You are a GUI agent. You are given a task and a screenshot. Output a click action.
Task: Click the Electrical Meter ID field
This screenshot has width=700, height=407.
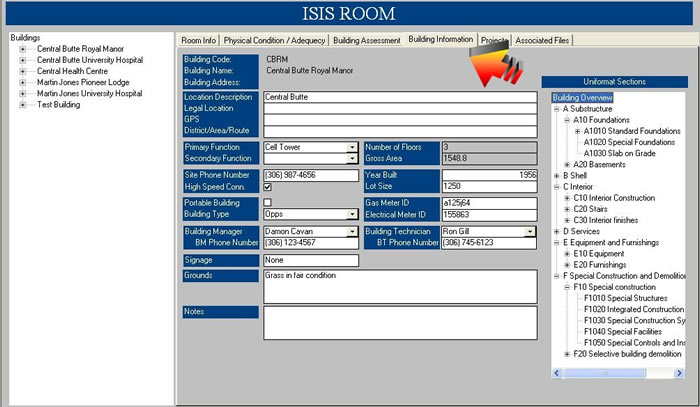tap(489, 215)
